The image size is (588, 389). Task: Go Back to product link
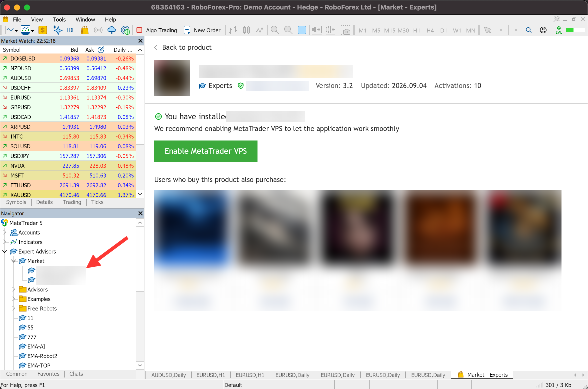[x=183, y=47]
